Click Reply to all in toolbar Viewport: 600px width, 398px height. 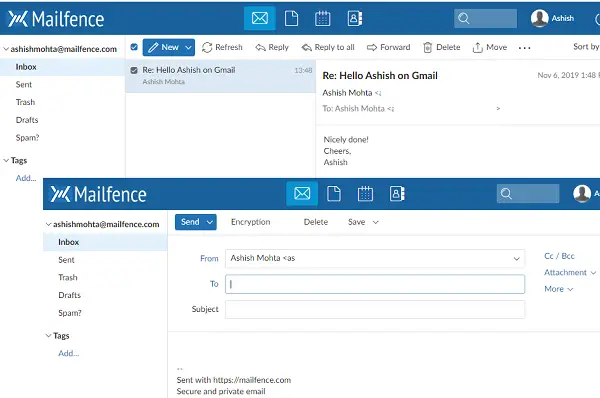click(x=328, y=47)
